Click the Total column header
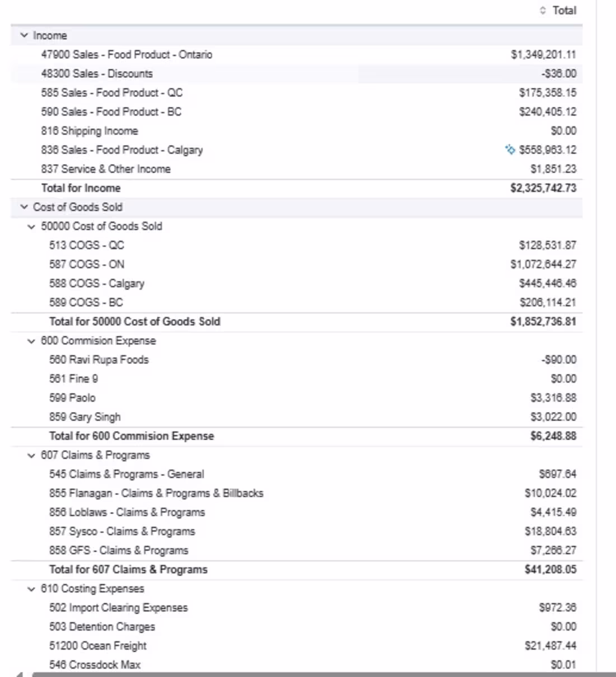This screenshot has width=616, height=677. pyautogui.click(x=564, y=10)
